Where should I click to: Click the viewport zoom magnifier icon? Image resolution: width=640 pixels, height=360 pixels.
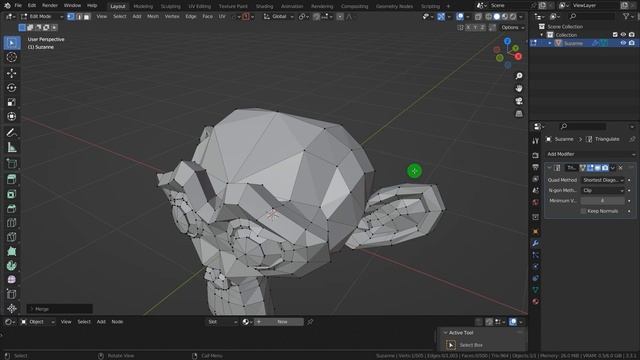[519, 76]
